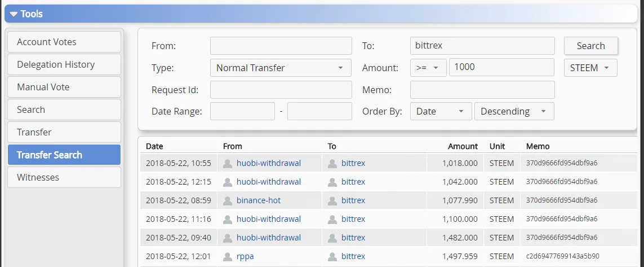Image resolution: width=644 pixels, height=267 pixels.
Task: Select date cell 2018-05-22, 10:55
Action: [178, 163]
